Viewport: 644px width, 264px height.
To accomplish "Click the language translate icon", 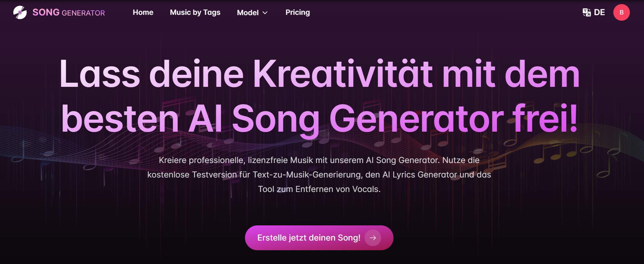I will [x=586, y=12].
